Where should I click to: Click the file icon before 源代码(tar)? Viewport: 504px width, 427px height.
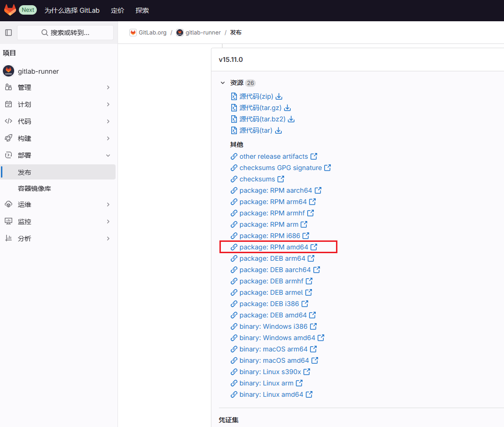234,130
